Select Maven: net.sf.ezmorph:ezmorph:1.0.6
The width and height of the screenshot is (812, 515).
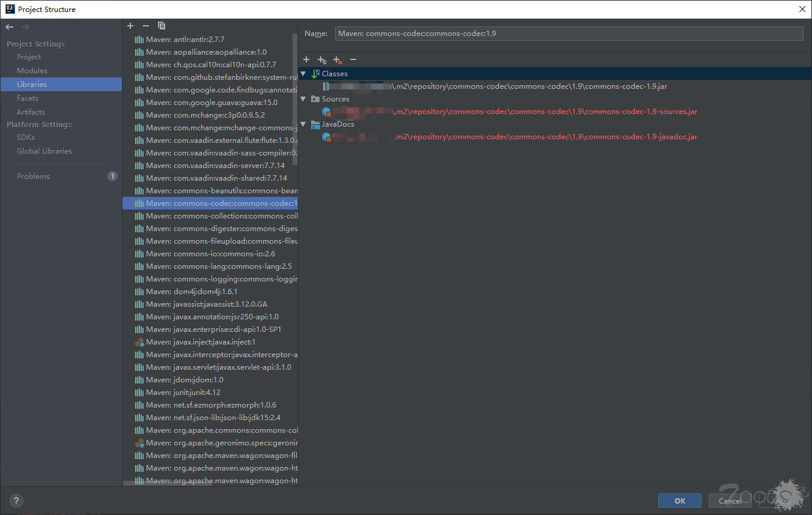click(210, 405)
